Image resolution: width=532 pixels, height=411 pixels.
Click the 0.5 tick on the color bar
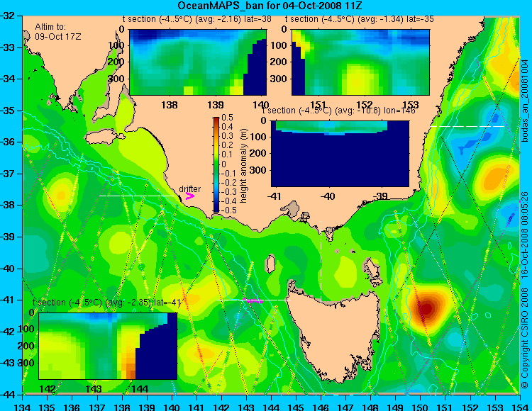(227, 118)
